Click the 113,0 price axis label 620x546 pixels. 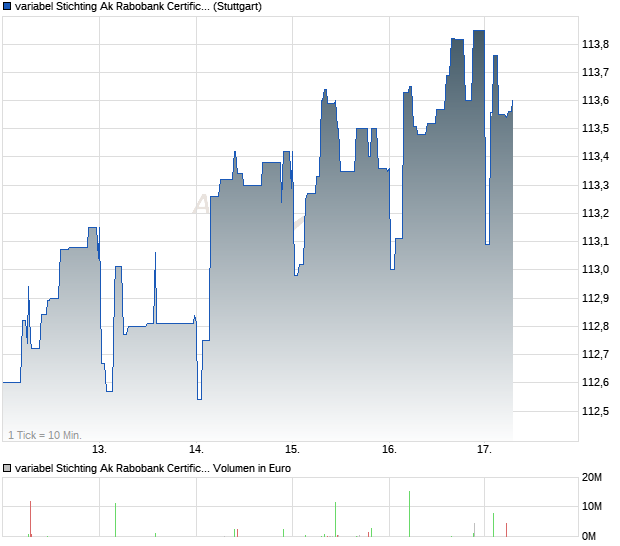(x=595, y=269)
